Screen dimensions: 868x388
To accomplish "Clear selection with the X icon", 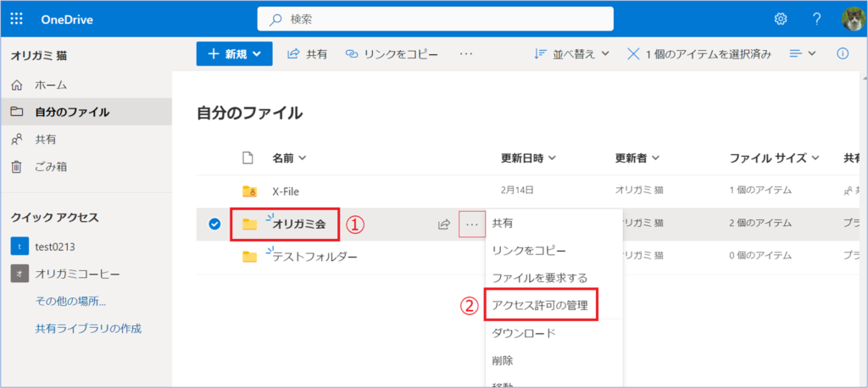I will (x=633, y=53).
